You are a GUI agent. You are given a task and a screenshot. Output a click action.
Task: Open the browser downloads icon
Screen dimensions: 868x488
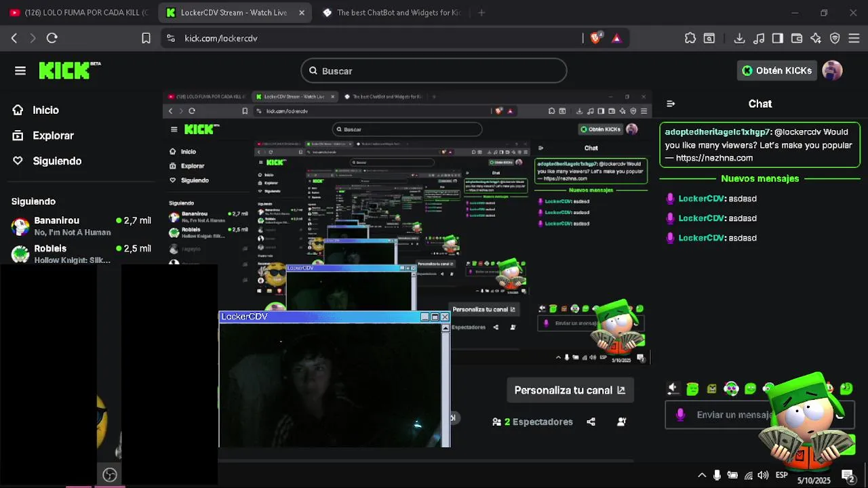click(740, 39)
